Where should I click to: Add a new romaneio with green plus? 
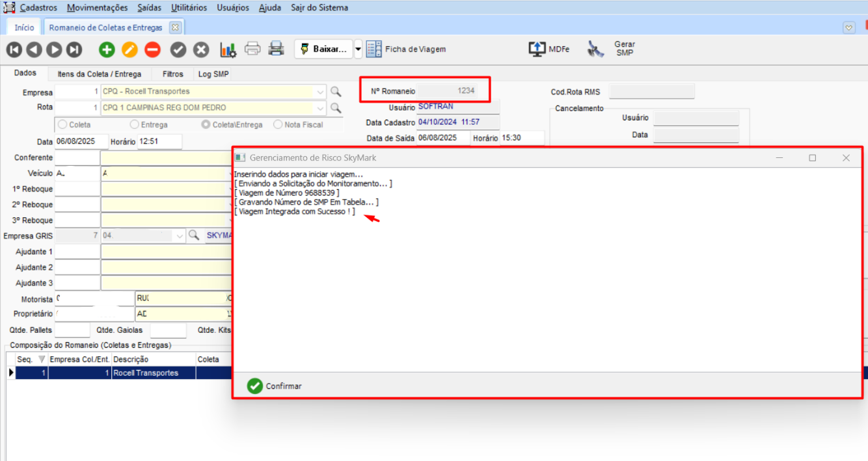(107, 49)
